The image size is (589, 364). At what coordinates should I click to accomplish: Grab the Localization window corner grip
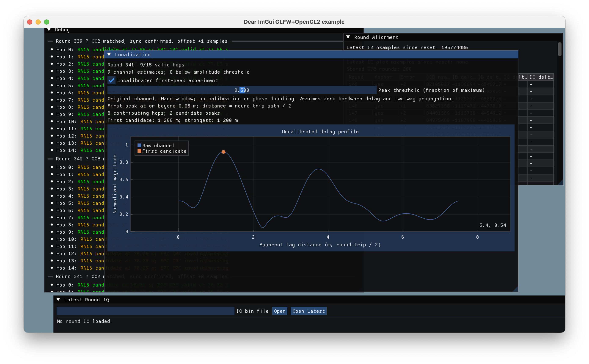click(515, 289)
